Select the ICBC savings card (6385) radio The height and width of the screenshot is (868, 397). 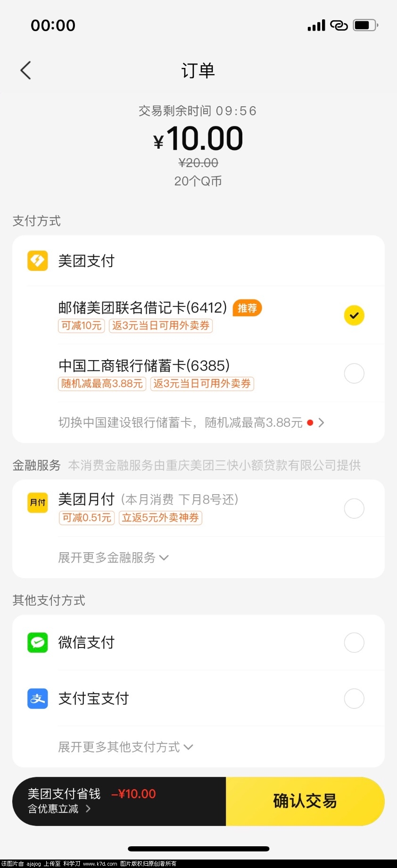[354, 373]
